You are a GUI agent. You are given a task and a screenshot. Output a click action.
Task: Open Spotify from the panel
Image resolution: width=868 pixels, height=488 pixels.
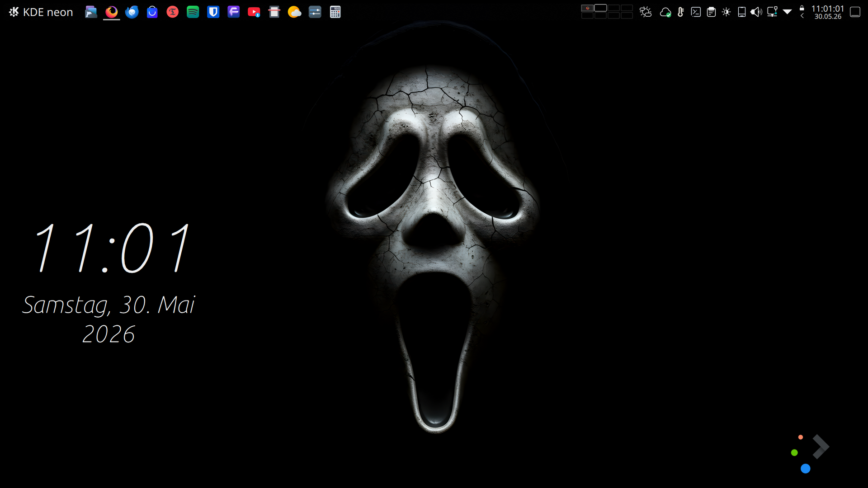click(x=193, y=12)
